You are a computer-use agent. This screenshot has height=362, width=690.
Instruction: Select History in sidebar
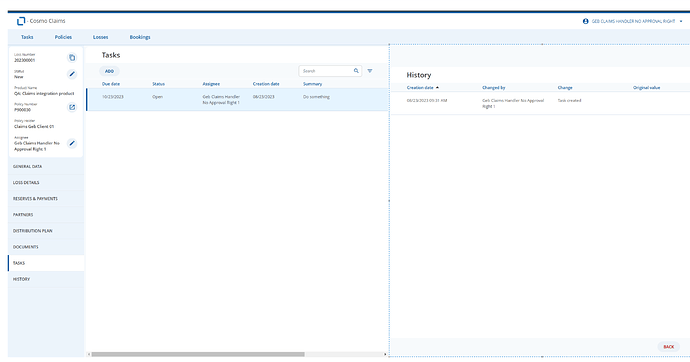coord(46,279)
